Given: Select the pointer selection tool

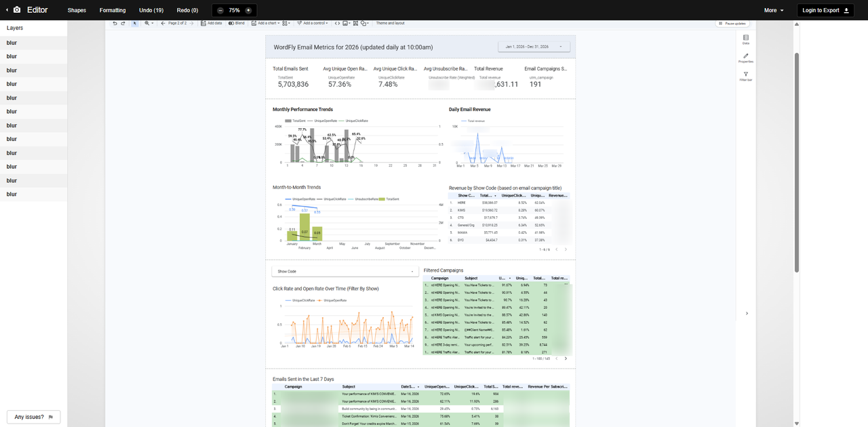Looking at the screenshot, I should point(134,23).
